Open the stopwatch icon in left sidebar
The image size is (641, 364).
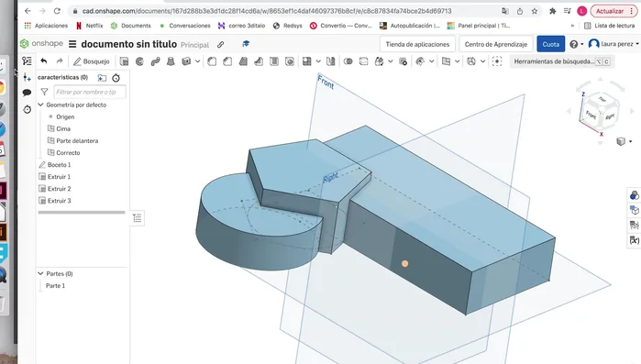tap(27, 109)
